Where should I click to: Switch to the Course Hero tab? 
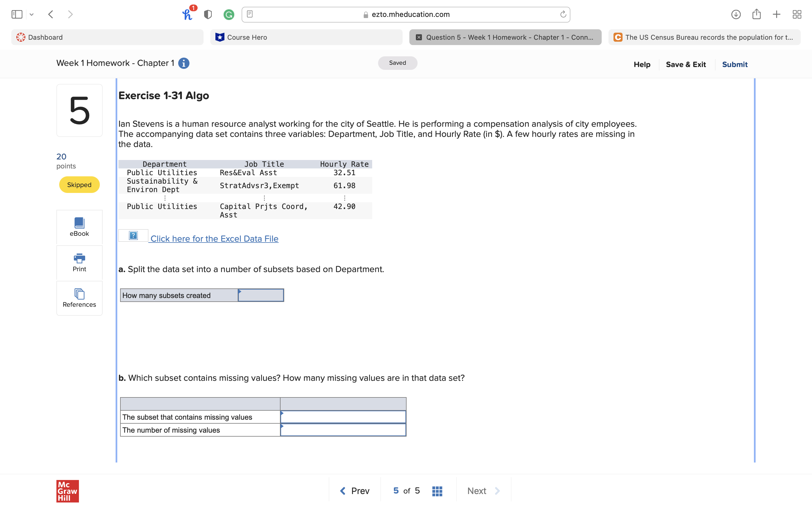tap(306, 37)
